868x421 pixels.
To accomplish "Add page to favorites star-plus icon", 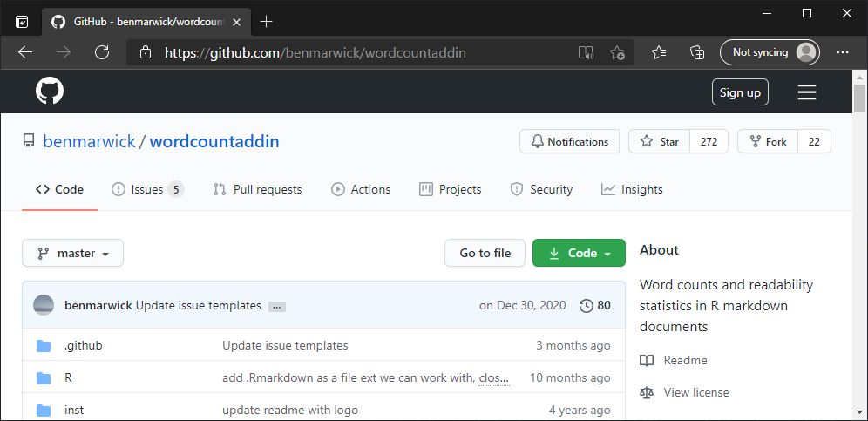I will 617,52.
